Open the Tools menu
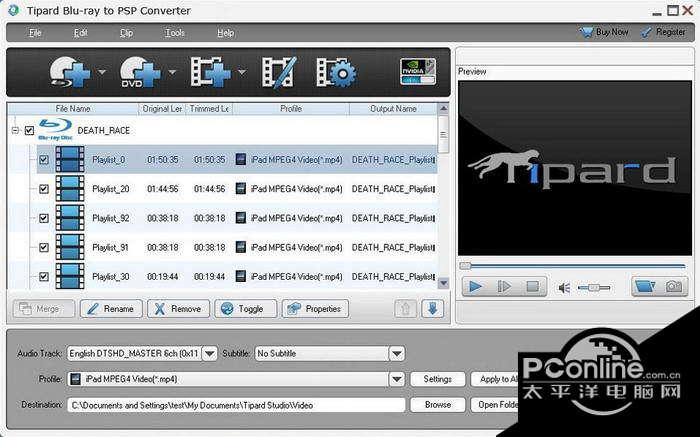The height and width of the screenshot is (437, 700). [175, 33]
